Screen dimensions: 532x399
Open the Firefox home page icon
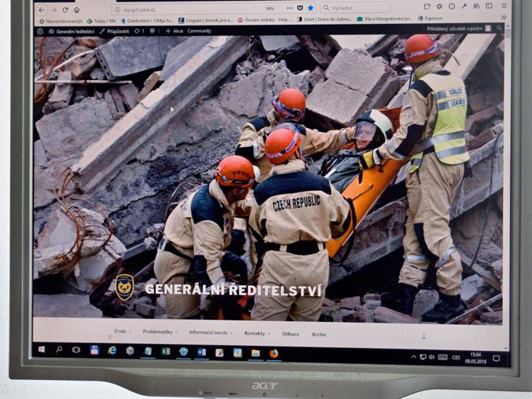click(76, 10)
